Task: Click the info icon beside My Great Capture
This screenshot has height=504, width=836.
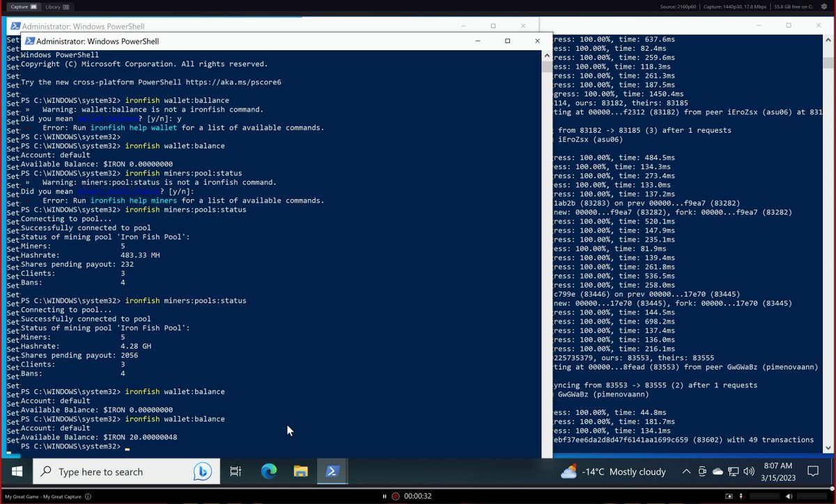Action: coord(86,496)
